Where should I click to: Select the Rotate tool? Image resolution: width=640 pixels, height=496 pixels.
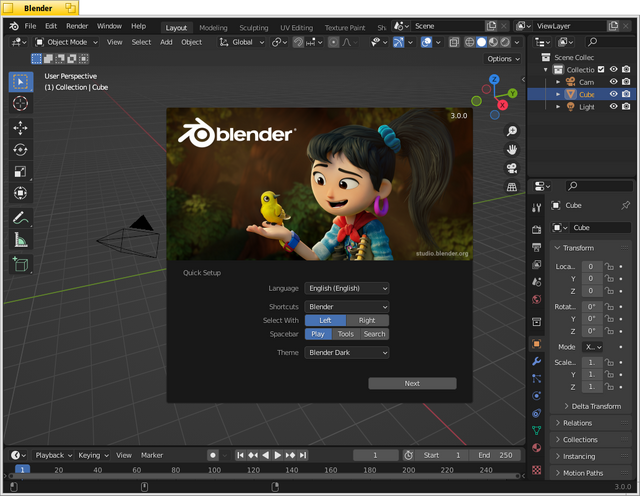pos(20,150)
